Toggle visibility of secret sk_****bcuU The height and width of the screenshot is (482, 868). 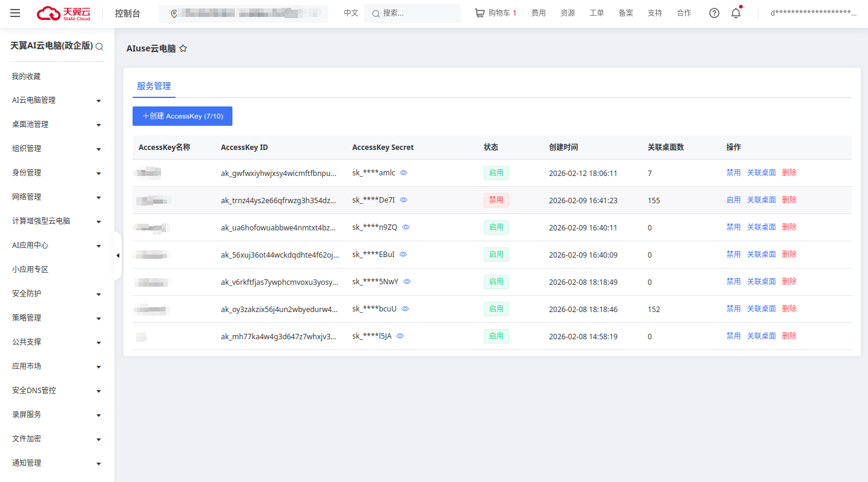pyautogui.click(x=406, y=309)
